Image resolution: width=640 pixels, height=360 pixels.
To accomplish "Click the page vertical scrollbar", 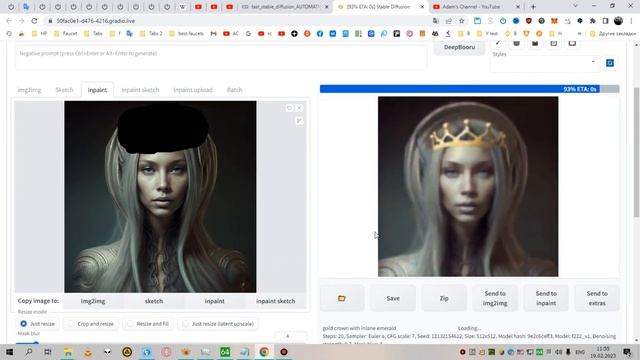I will click(636, 153).
